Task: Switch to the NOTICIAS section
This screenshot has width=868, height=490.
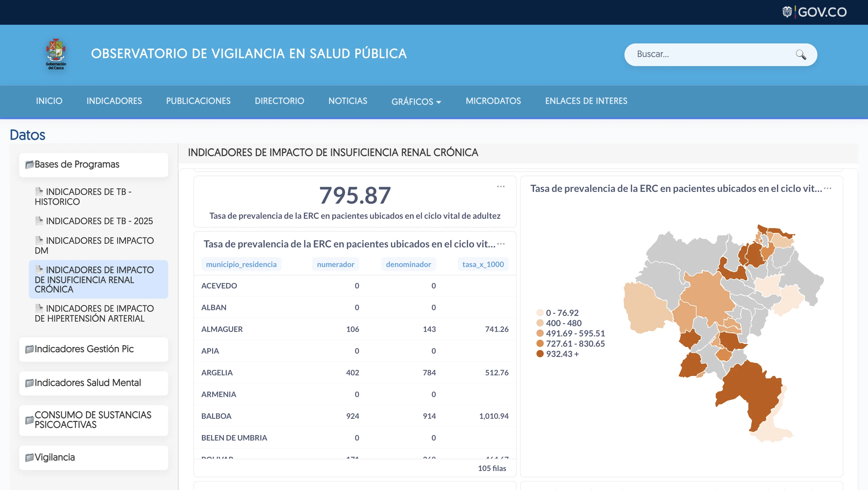Action: click(x=348, y=101)
